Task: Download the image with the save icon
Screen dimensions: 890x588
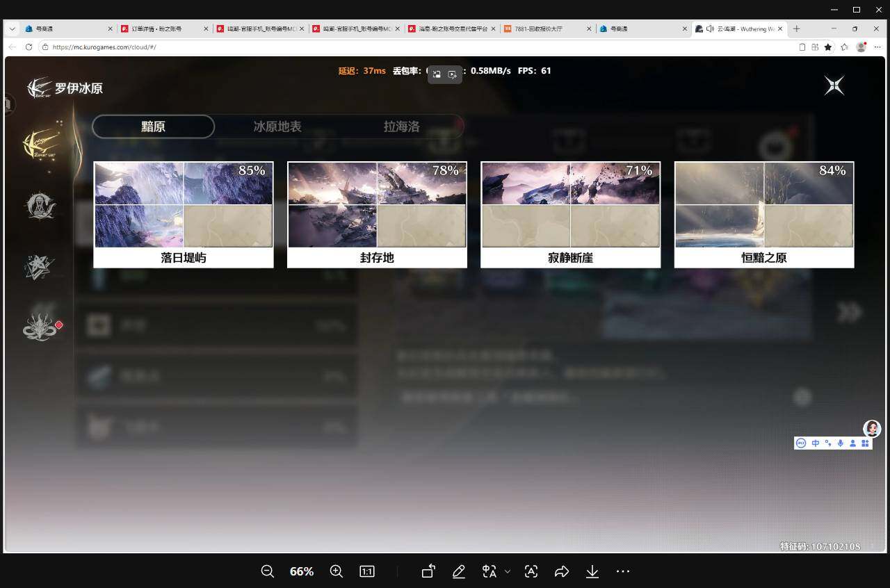Action: click(592, 571)
